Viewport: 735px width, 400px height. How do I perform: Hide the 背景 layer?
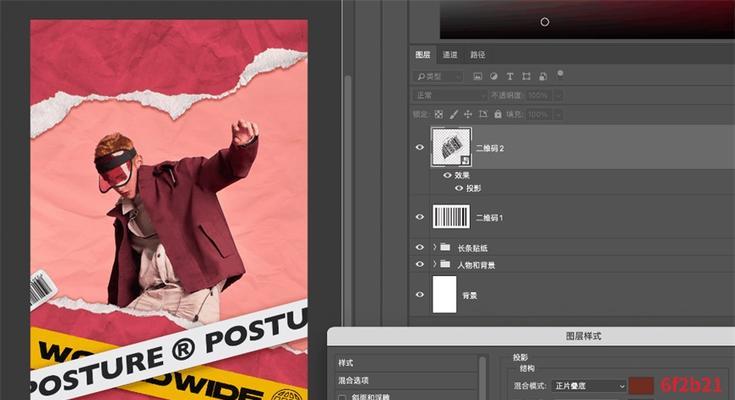click(420, 294)
